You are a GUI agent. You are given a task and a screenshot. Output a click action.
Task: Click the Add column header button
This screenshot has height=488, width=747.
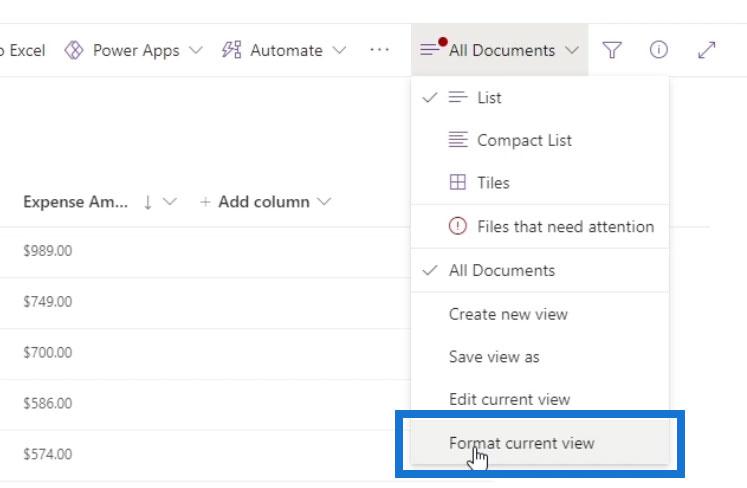[265, 202]
